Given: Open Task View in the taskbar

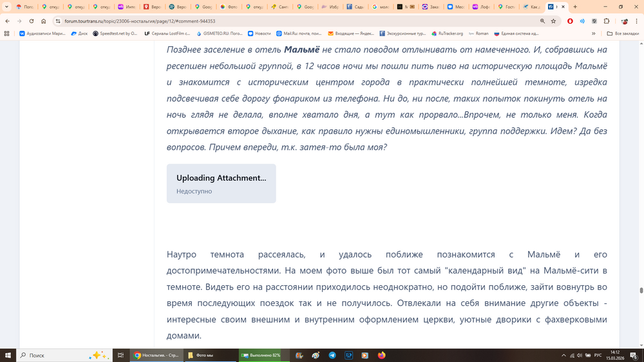Looking at the screenshot, I should point(120,356).
